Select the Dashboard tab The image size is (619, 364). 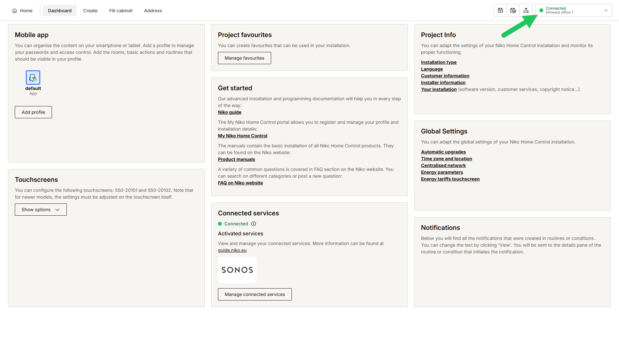[60, 11]
